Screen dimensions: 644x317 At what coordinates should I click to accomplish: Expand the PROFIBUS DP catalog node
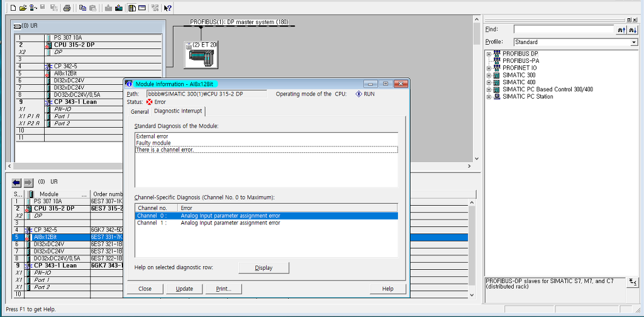(x=489, y=54)
